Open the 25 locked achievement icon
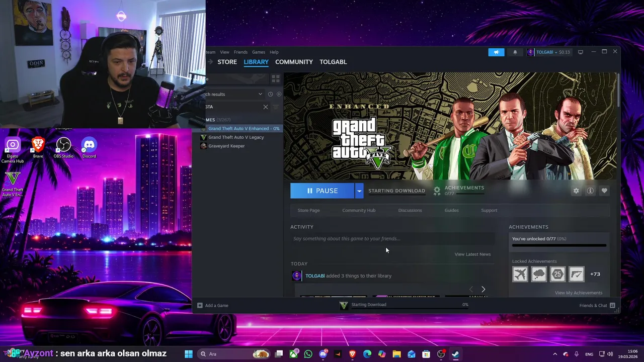This screenshot has width=644, height=362. point(557,274)
